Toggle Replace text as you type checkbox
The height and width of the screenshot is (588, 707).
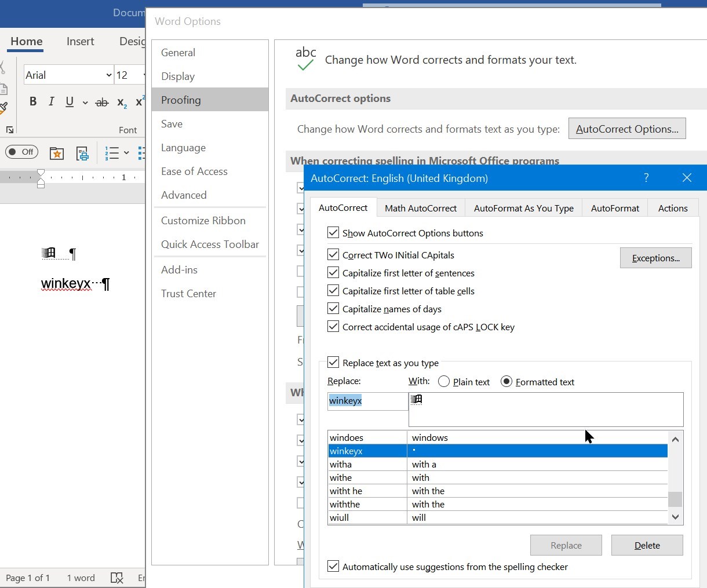333,363
